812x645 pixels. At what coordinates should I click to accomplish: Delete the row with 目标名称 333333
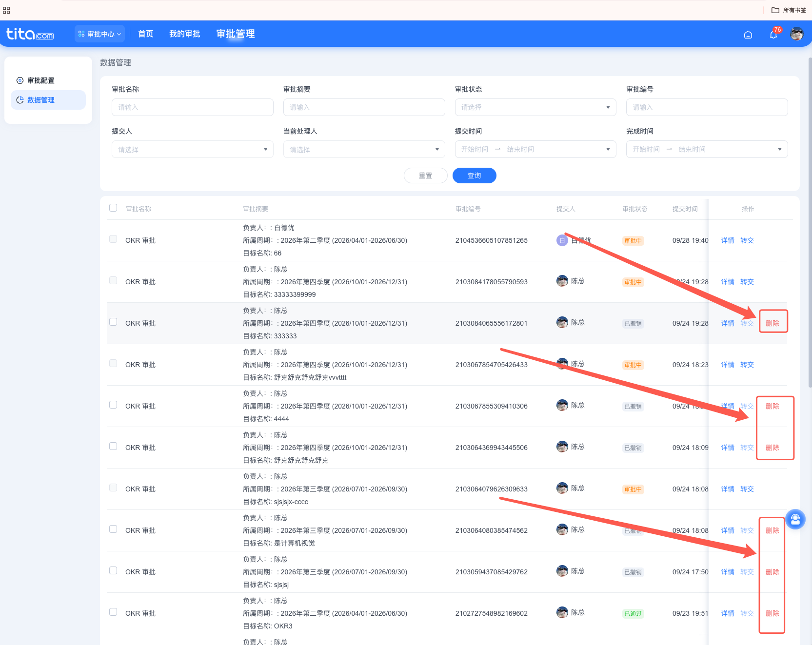click(772, 323)
